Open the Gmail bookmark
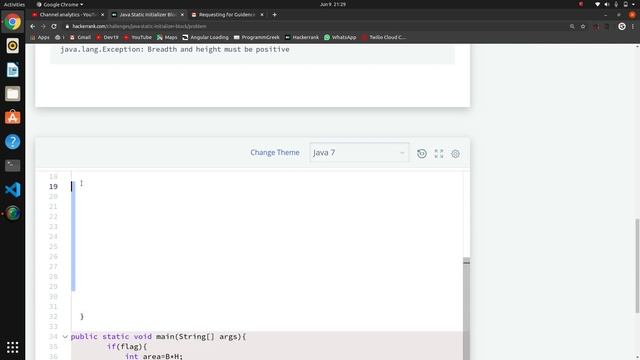 pyautogui.click(x=80, y=37)
